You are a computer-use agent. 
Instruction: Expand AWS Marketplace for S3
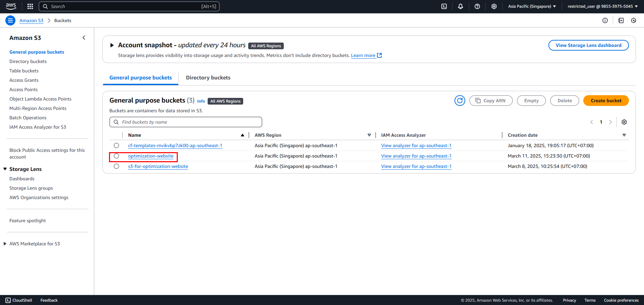click(5, 244)
